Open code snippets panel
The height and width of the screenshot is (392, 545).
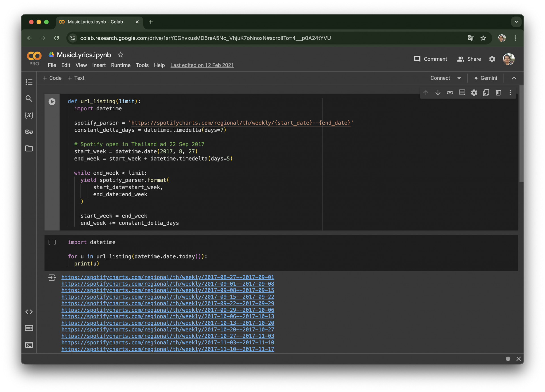click(29, 312)
